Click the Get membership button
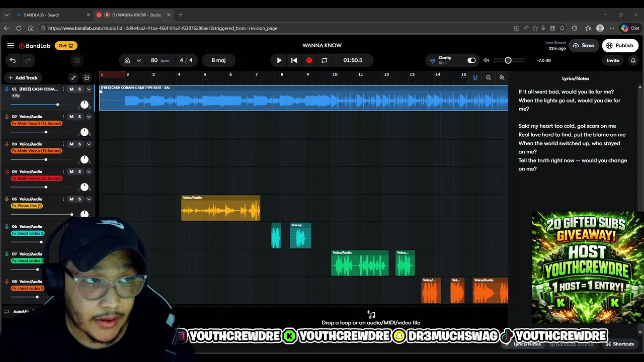The image size is (644, 362). point(66,45)
